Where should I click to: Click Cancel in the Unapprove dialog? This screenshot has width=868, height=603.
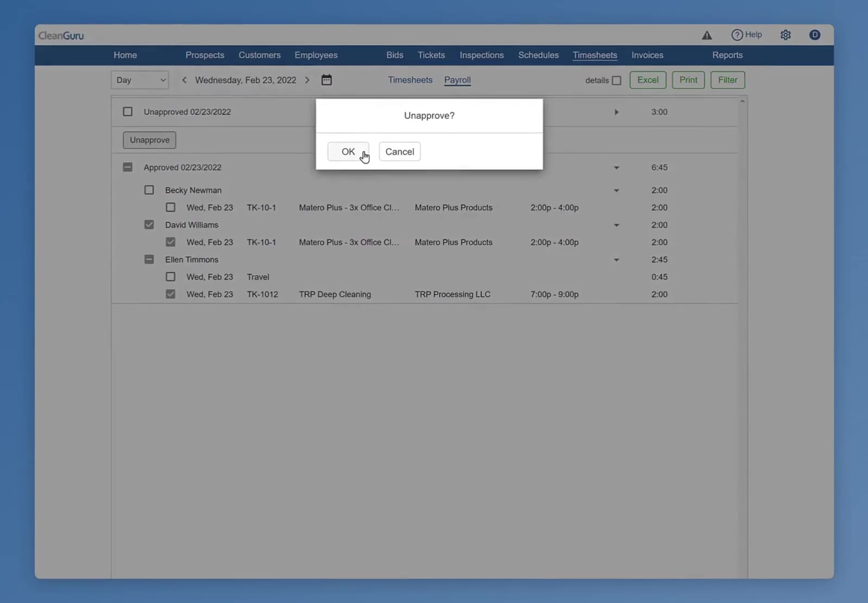point(399,151)
